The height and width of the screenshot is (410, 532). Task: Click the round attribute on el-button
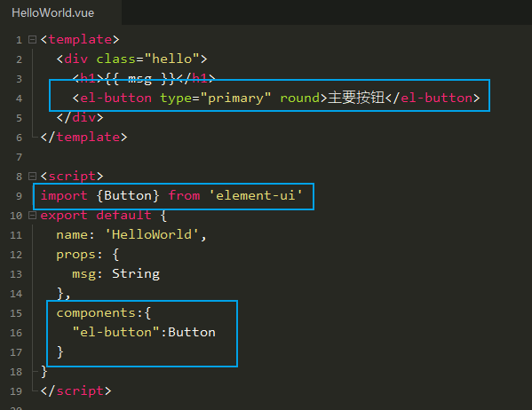point(299,98)
